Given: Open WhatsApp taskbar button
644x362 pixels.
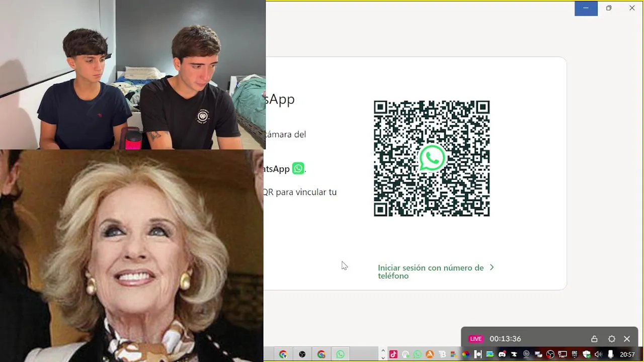Looking at the screenshot, I should (340, 354).
